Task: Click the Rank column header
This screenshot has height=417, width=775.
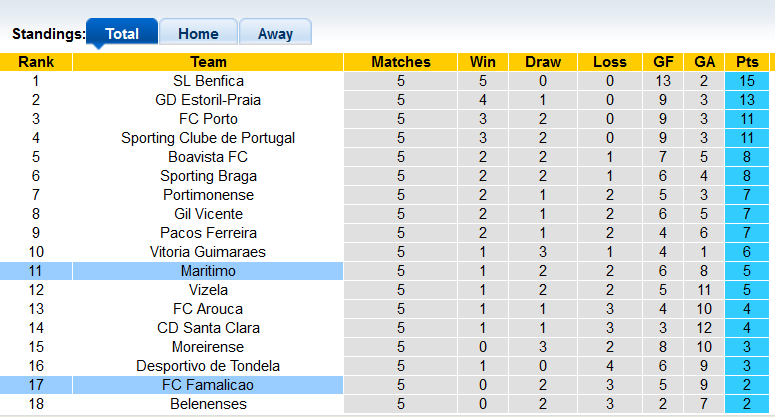Action: coord(36,62)
